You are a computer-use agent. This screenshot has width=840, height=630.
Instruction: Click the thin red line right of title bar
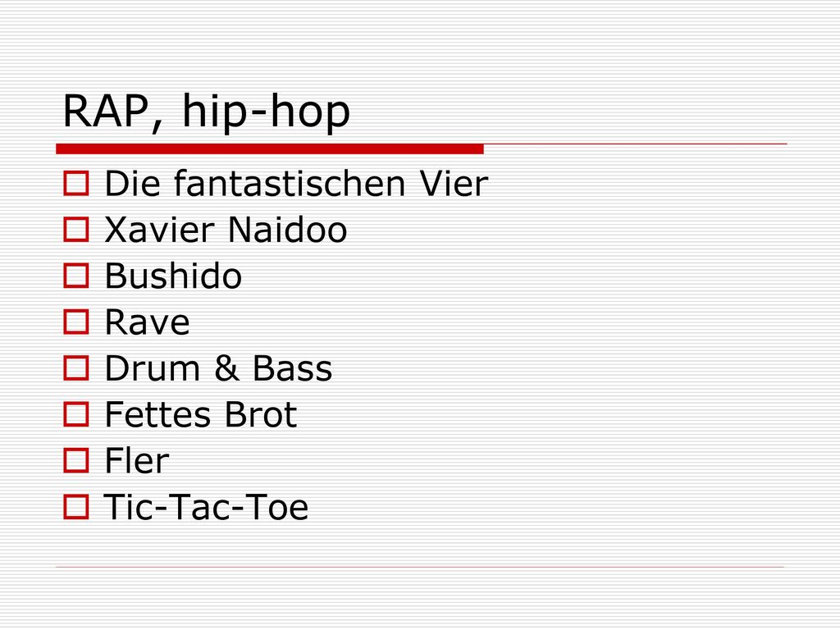click(636, 144)
